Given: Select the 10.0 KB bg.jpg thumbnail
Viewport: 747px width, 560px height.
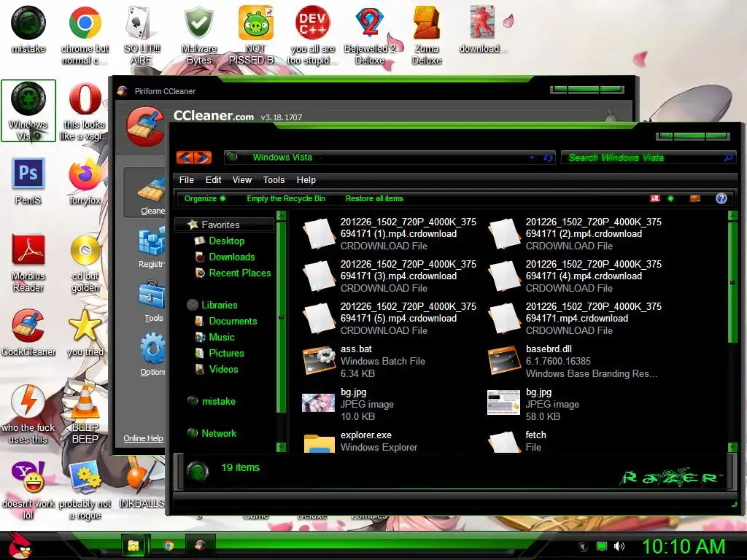Looking at the screenshot, I should click(318, 402).
